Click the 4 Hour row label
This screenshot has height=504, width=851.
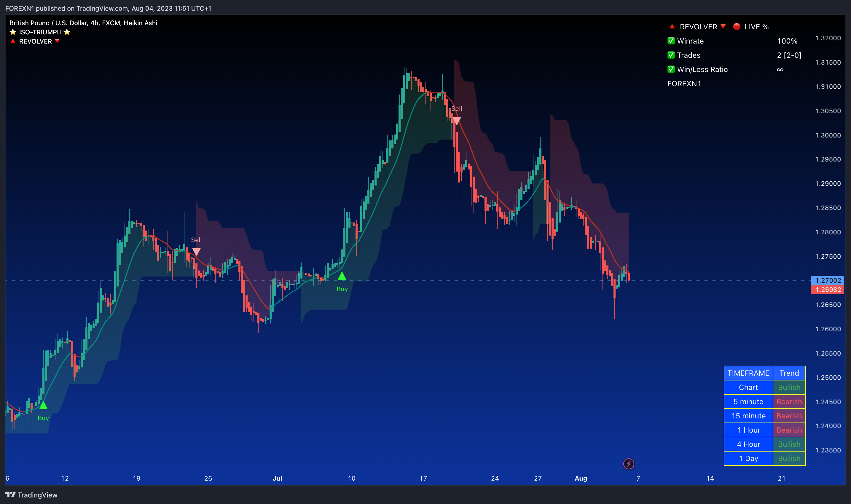748,444
